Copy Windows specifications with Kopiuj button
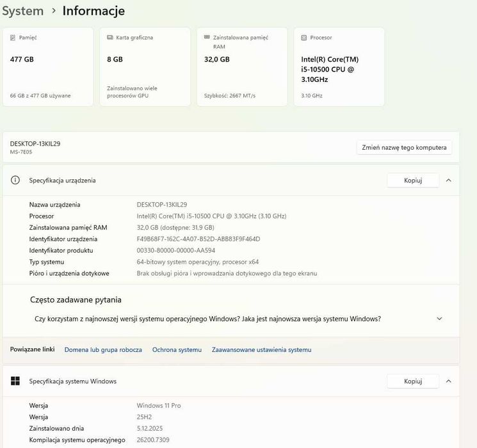Image resolution: width=477 pixels, height=448 pixels. click(413, 381)
